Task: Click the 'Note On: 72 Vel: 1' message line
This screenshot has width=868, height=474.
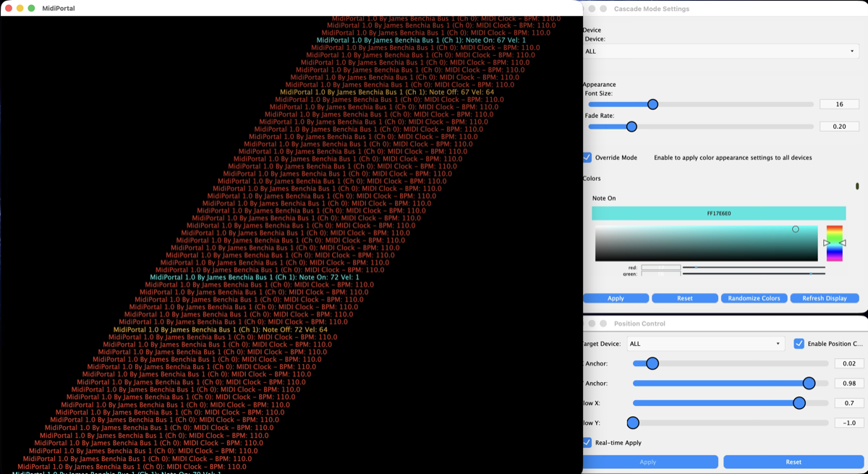Action: point(255,277)
